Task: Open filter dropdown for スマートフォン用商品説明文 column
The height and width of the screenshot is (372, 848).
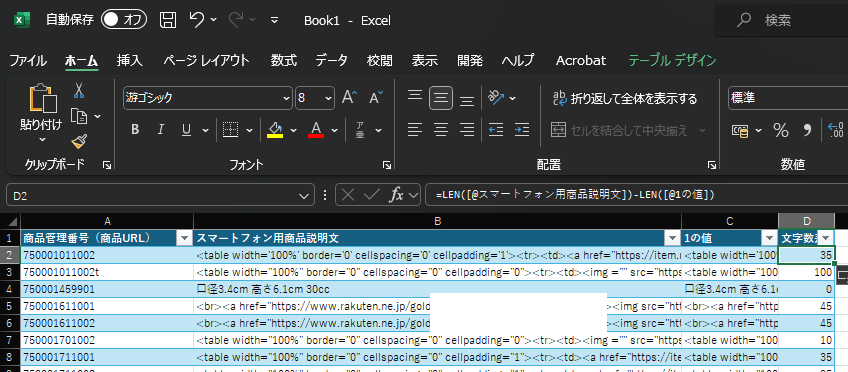Action: pyautogui.click(x=673, y=237)
